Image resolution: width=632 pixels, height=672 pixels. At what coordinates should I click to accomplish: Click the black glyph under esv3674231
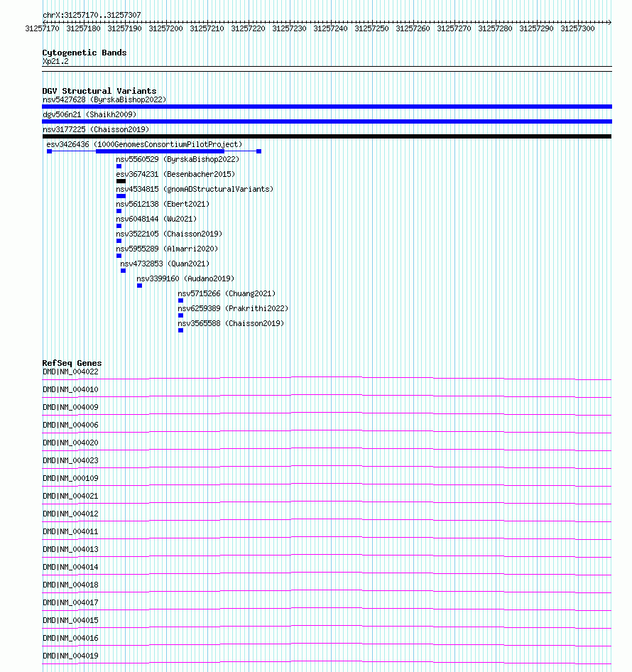121,181
